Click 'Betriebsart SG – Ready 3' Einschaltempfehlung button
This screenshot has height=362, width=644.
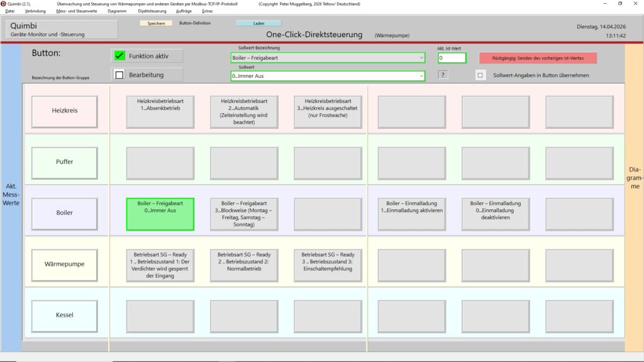pos(328,265)
